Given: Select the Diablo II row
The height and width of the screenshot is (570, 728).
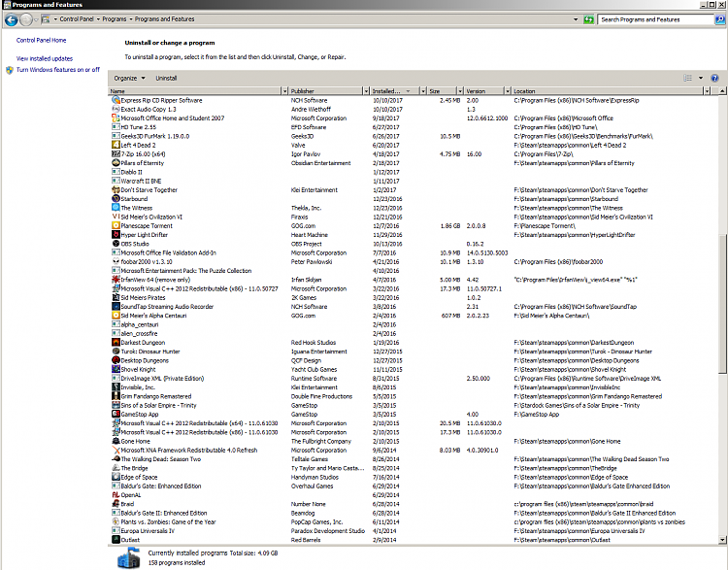Looking at the screenshot, I should [x=414, y=172].
